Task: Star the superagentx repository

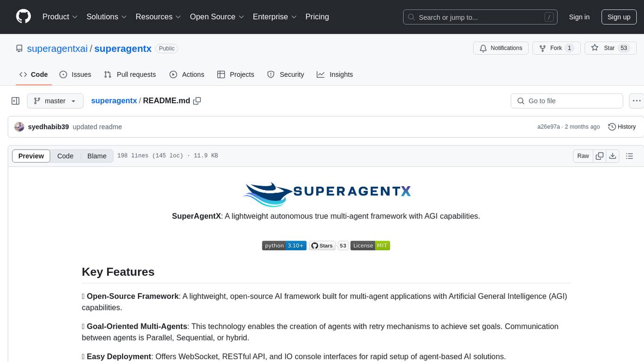Action: [x=603, y=48]
